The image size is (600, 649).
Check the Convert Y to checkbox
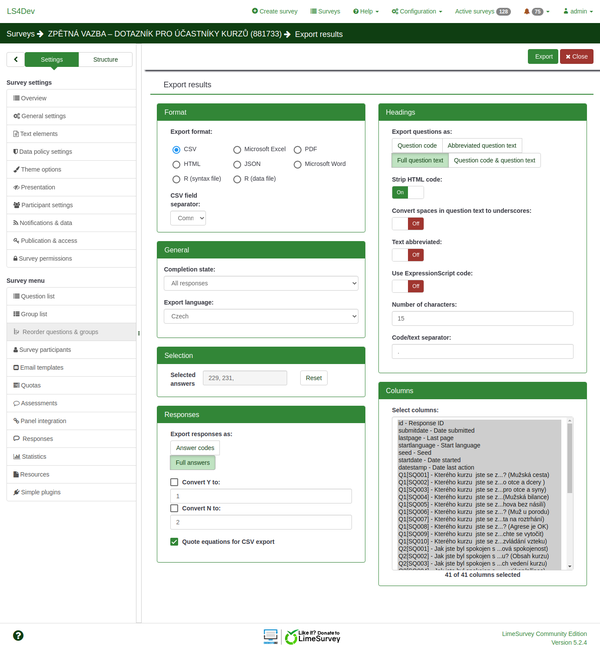coord(175,482)
